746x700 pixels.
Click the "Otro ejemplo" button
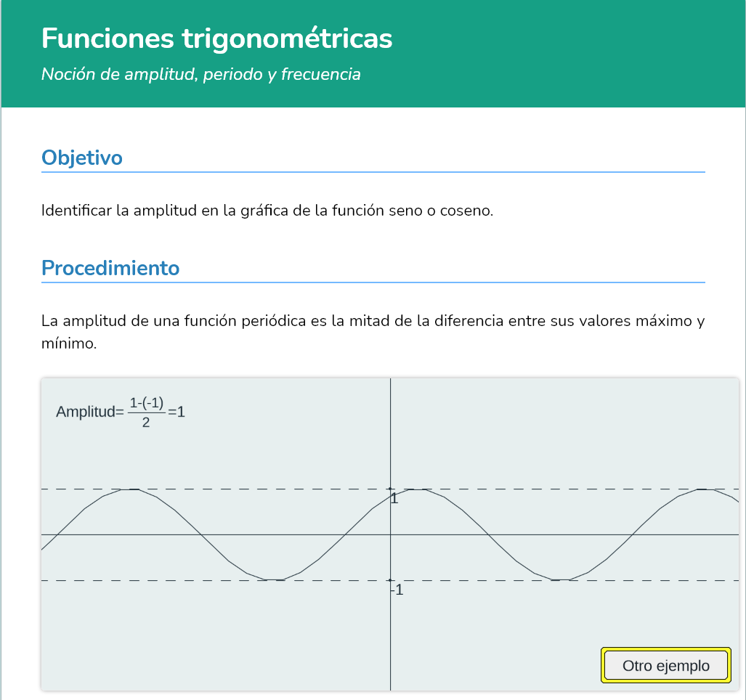click(x=665, y=666)
